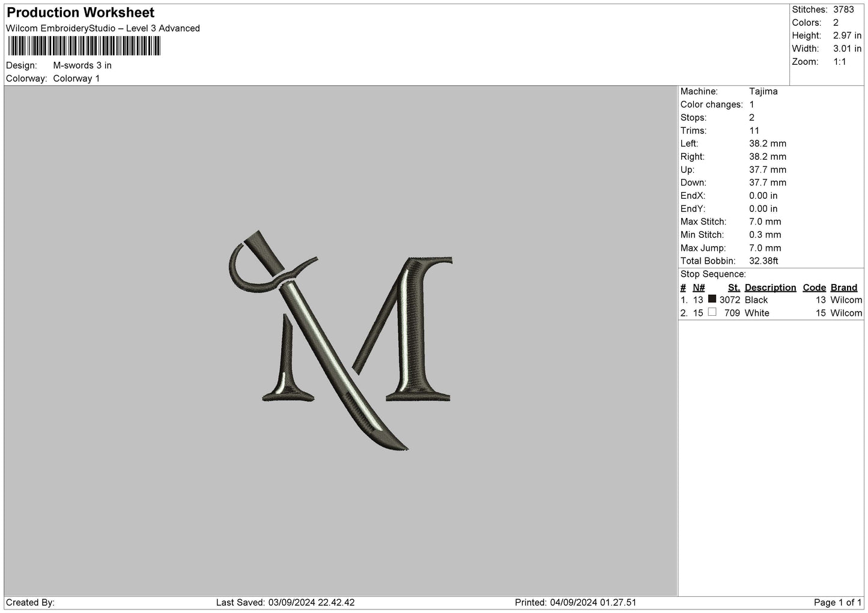868x613 pixels.
Task: Click the black color swatch in row 1
Action: 712,299
